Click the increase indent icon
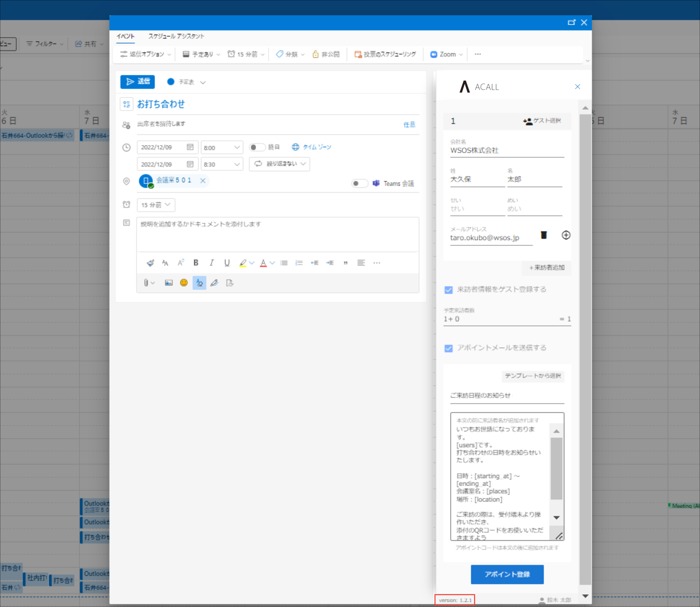The height and width of the screenshot is (607, 700). pyautogui.click(x=330, y=263)
